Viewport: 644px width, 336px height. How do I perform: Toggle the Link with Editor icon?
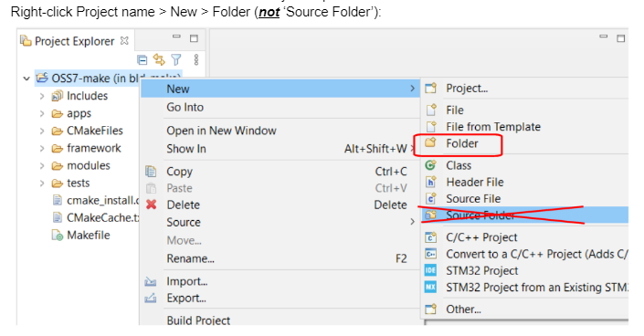159,60
